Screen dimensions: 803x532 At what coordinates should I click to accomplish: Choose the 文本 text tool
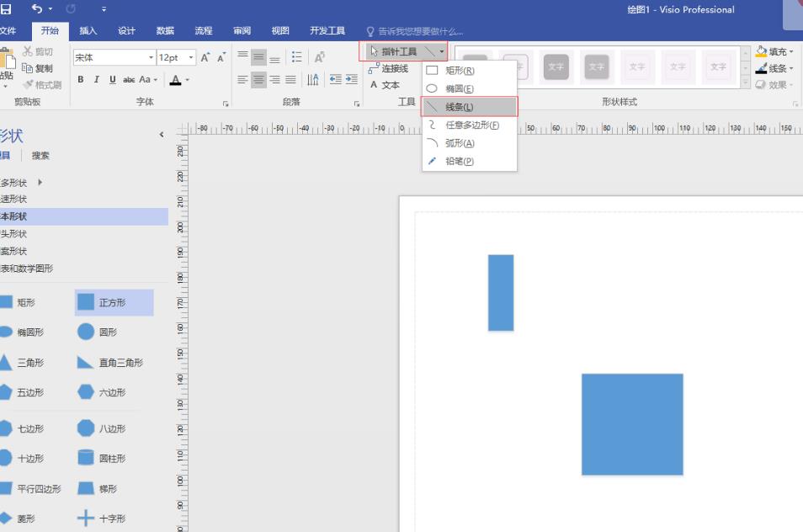pyautogui.click(x=386, y=85)
